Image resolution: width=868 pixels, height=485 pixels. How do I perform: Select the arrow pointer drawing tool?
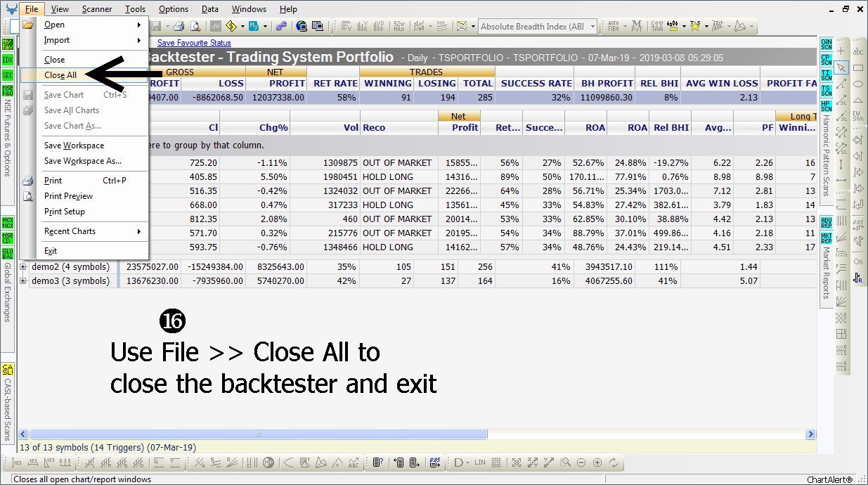841,67
